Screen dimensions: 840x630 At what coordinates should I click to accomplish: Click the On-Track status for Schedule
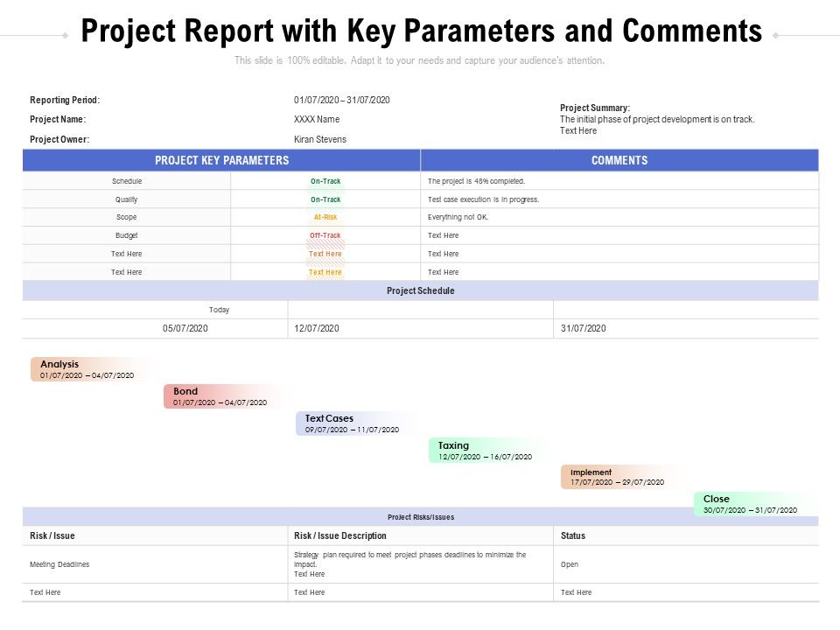pos(325,181)
